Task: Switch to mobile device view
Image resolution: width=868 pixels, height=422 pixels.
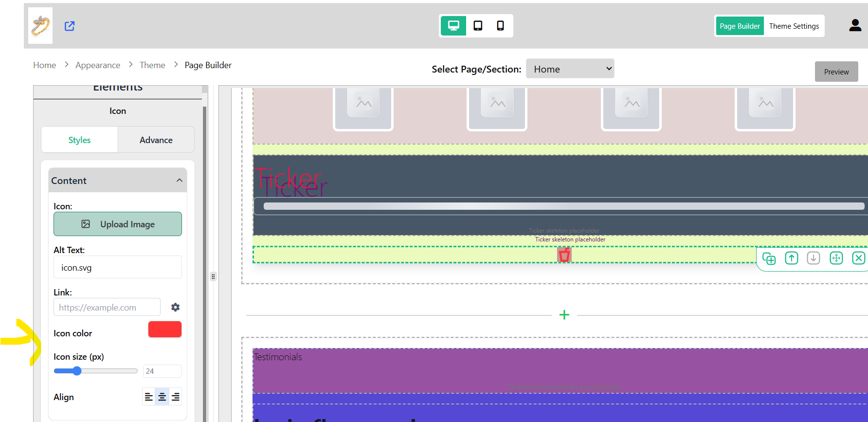Action: pyautogui.click(x=500, y=26)
